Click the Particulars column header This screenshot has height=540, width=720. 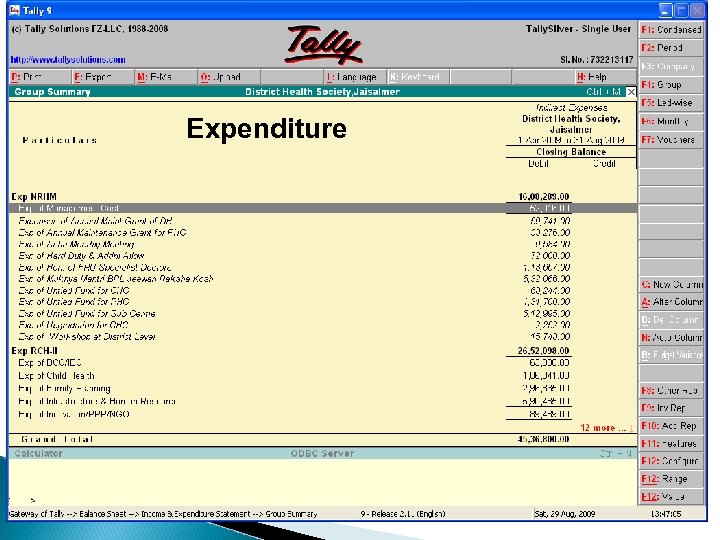(60, 140)
